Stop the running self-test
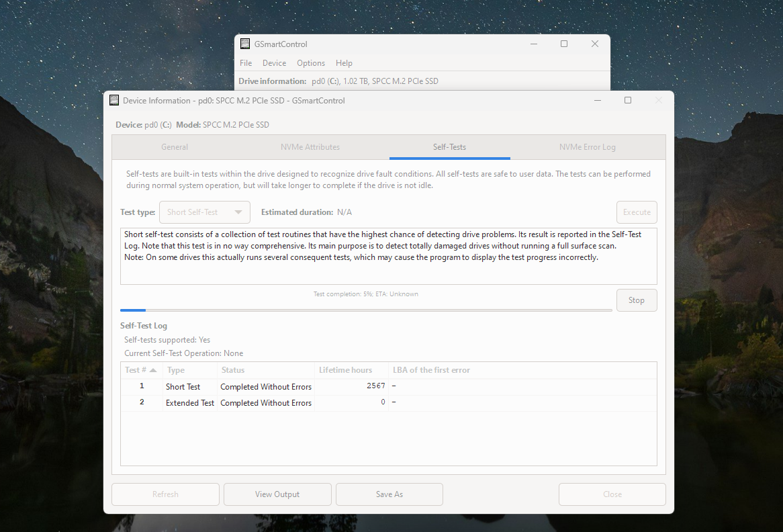Image resolution: width=783 pixels, height=532 pixels. click(x=636, y=300)
